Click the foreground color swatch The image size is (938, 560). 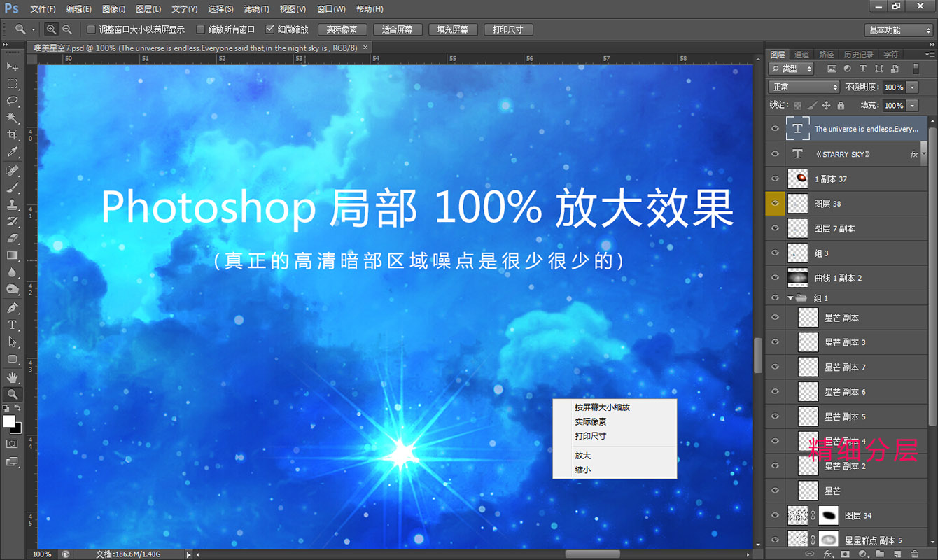[9, 421]
